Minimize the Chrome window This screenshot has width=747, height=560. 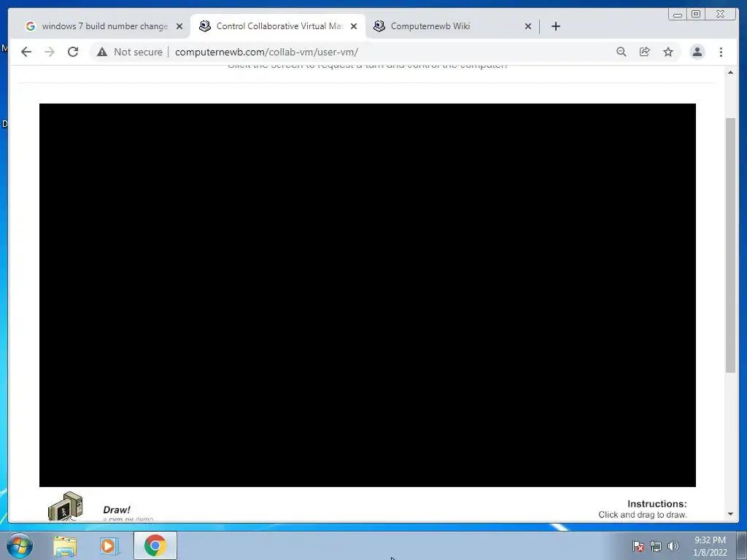click(x=678, y=15)
